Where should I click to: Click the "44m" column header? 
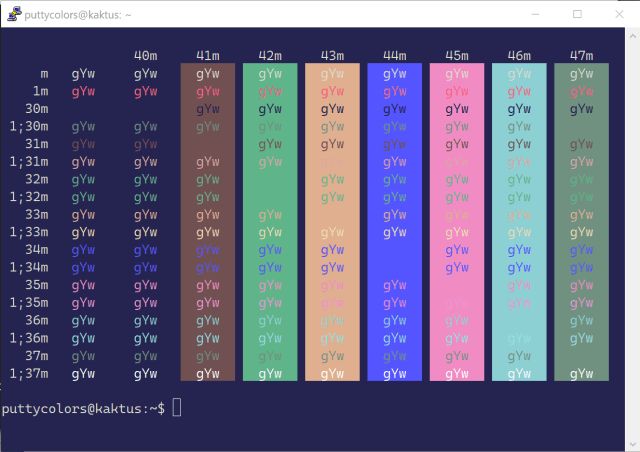coord(394,55)
